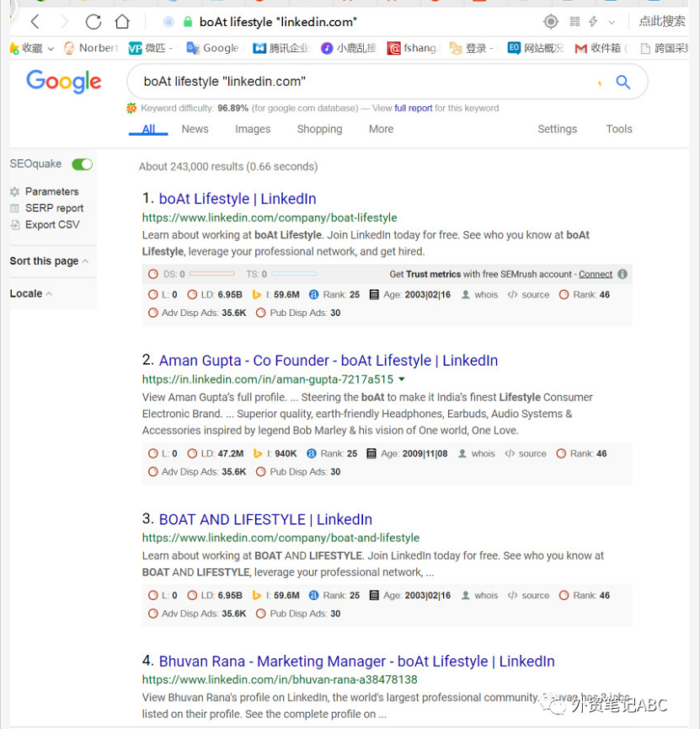Image resolution: width=700 pixels, height=729 pixels.
Task: Open the SEOquake SERP report
Action: coord(55,208)
